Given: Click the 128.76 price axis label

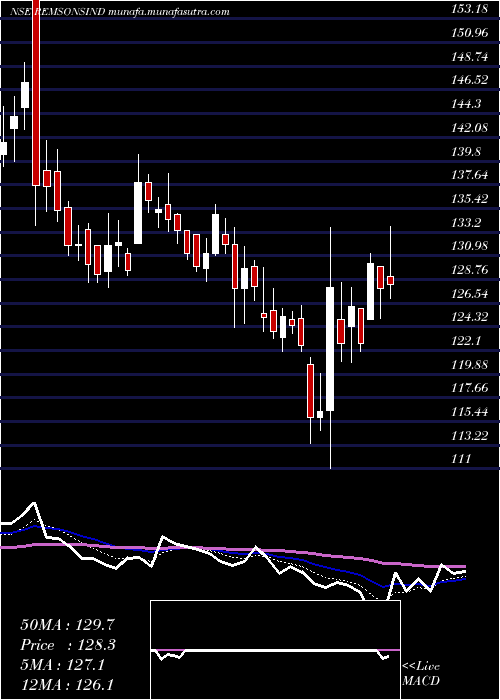Looking at the screenshot, I should [x=471, y=270].
